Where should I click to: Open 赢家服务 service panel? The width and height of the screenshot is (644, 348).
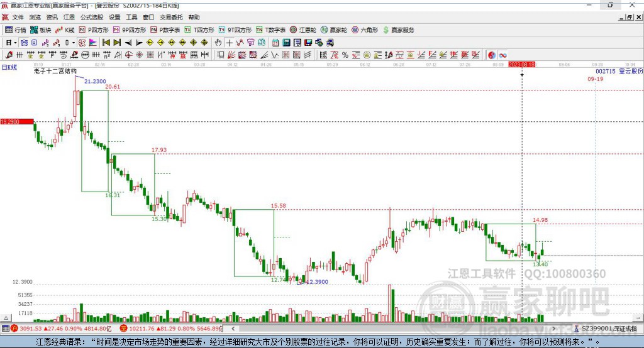[398, 30]
